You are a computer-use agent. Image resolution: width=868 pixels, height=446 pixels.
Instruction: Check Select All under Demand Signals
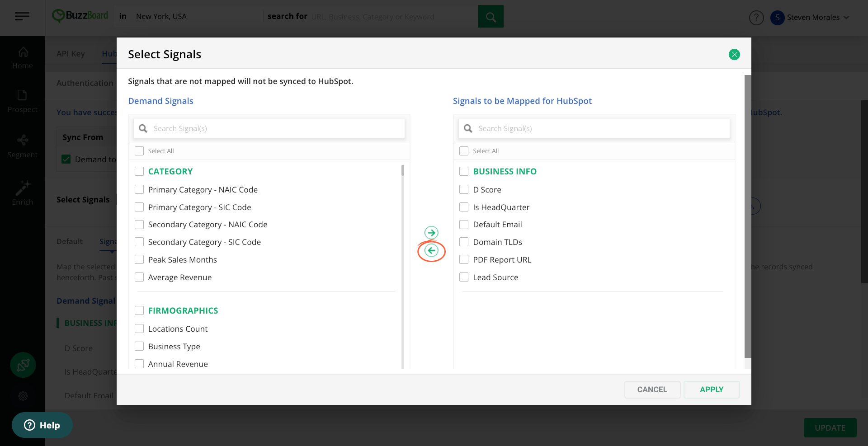pos(139,151)
